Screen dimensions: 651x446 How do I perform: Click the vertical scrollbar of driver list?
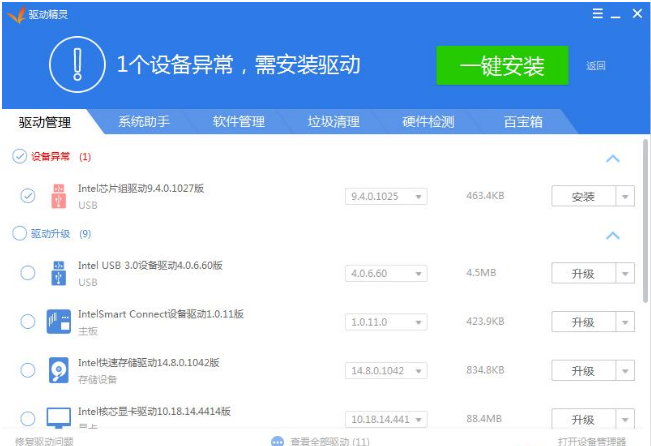coord(645,220)
